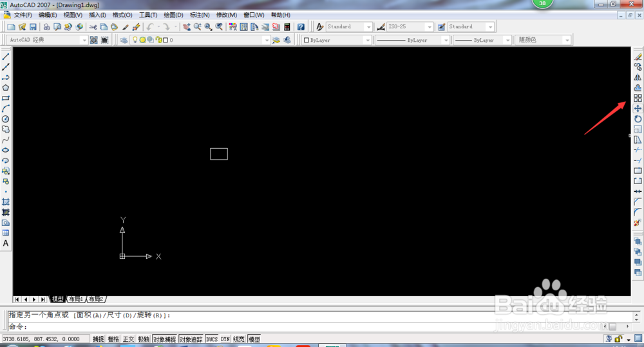Screen dimensions: 644x347
Task: Select the Polyline draw tool
Action: (x=6, y=78)
